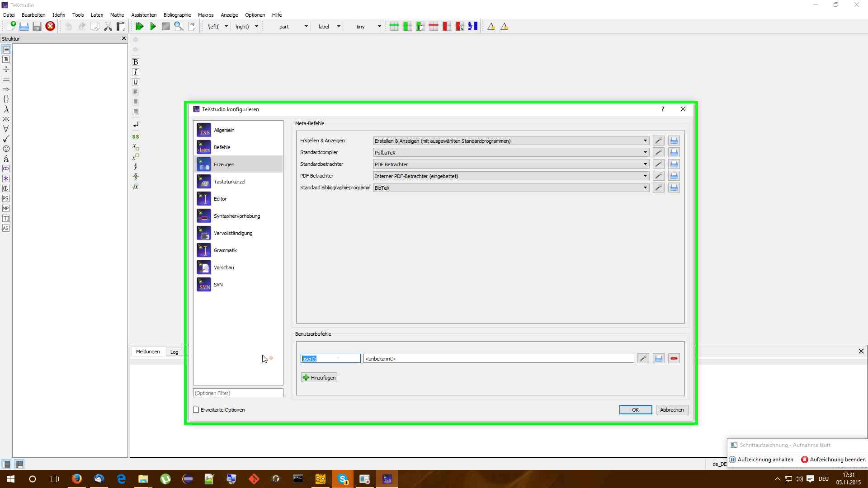868x488 pixels.
Task: Click the wrench for Standardcompiler
Action: click(659, 152)
